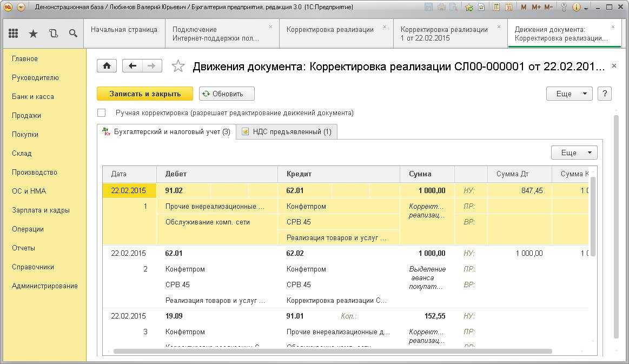The height and width of the screenshot is (364, 629).
Task: Open Favorites star in the tools panel
Action: [x=33, y=34]
